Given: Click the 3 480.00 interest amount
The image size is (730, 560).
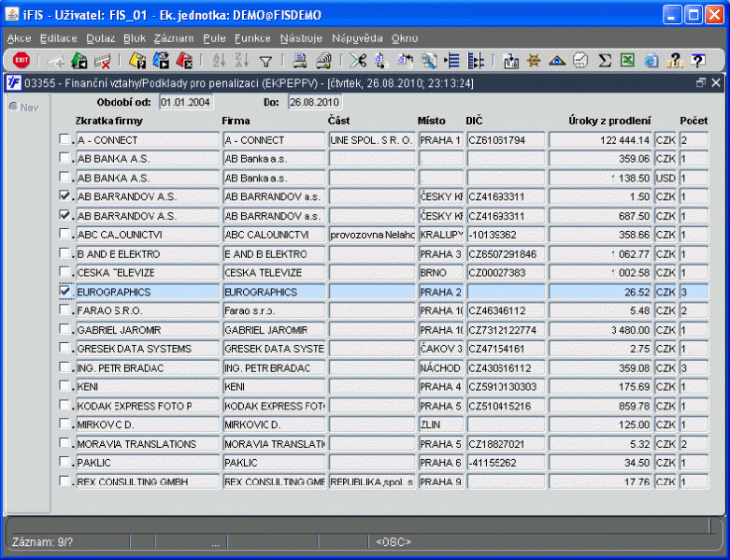Looking at the screenshot, I should coord(601,330).
